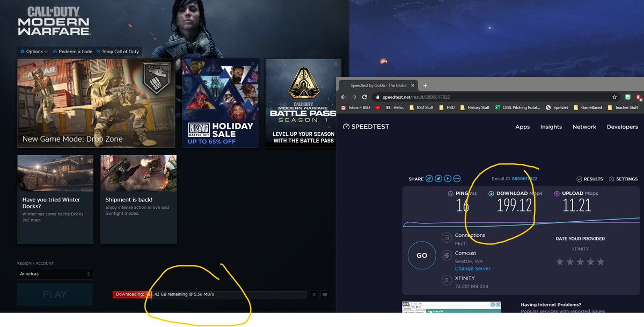Screen dimensions: 644x327
Task: Expand the HBD bookmark folder
Action: 447,107
